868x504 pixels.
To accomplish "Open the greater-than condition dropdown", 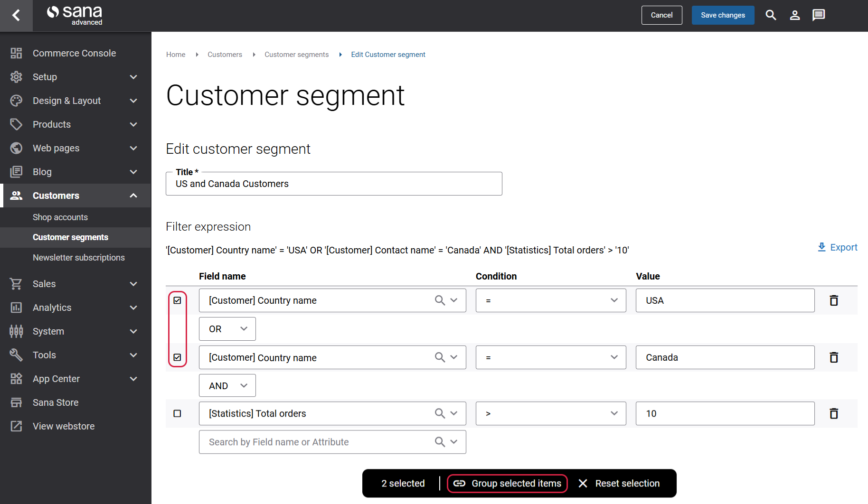I will pyautogui.click(x=550, y=413).
